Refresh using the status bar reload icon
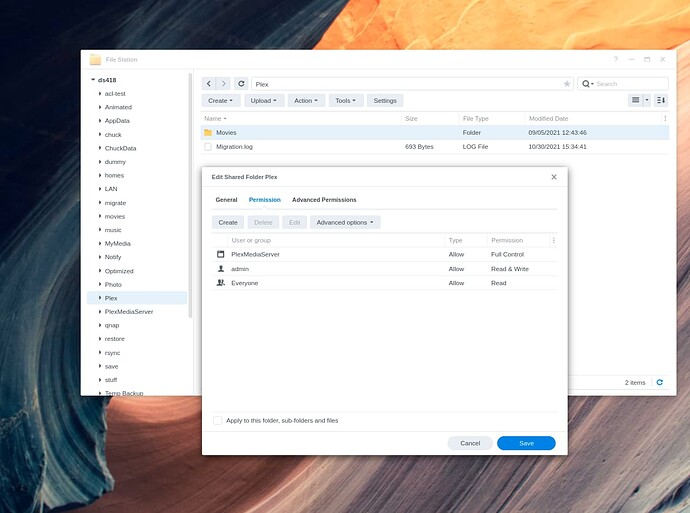Viewport: 690px width, 513px height. (659, 382)
